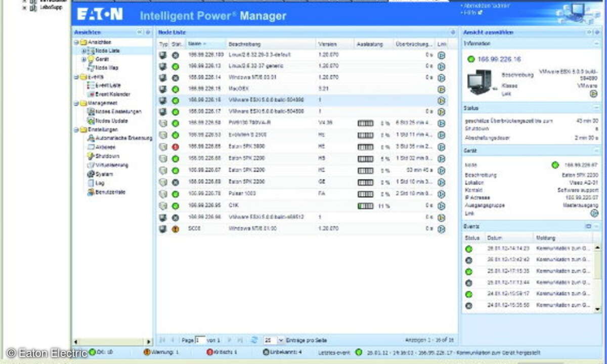The height and width of the screenshot is (364, 607).
Task: Click the Node Liste panel settings icon
Action: 453,32
